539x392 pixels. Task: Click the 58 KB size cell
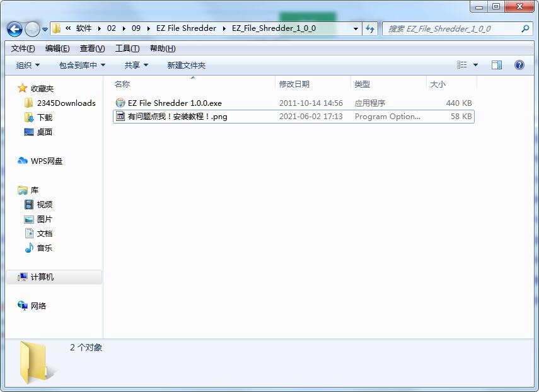[461, 117]
